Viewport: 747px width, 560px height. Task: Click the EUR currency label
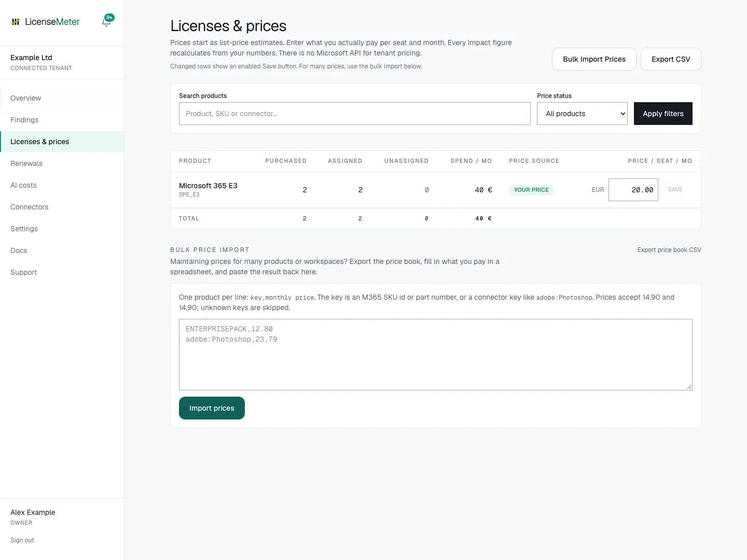click(x=598, y=190)
